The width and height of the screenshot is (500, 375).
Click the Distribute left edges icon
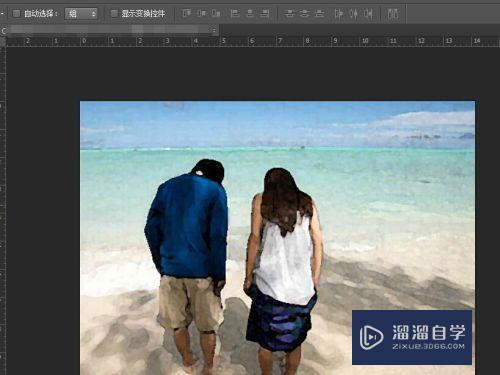[339, 14]
